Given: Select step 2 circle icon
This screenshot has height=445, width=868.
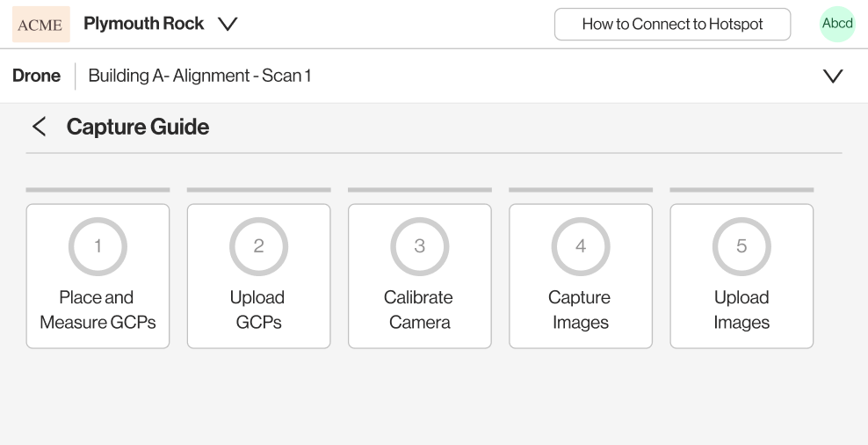Looking at the screenshot, I should [258, 246].
